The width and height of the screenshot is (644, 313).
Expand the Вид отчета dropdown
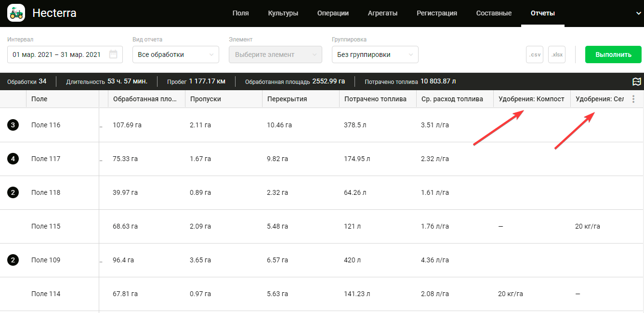click(x=175, y=54)
